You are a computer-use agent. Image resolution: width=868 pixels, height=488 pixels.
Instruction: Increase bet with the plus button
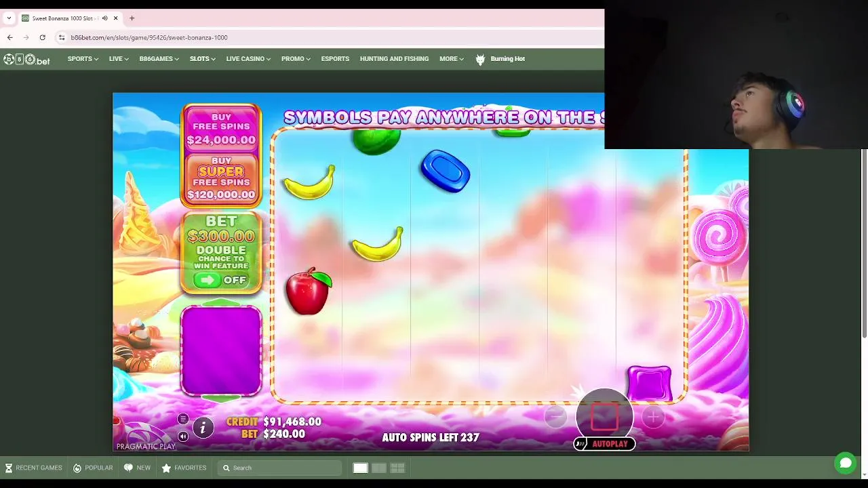click(653, 417)
